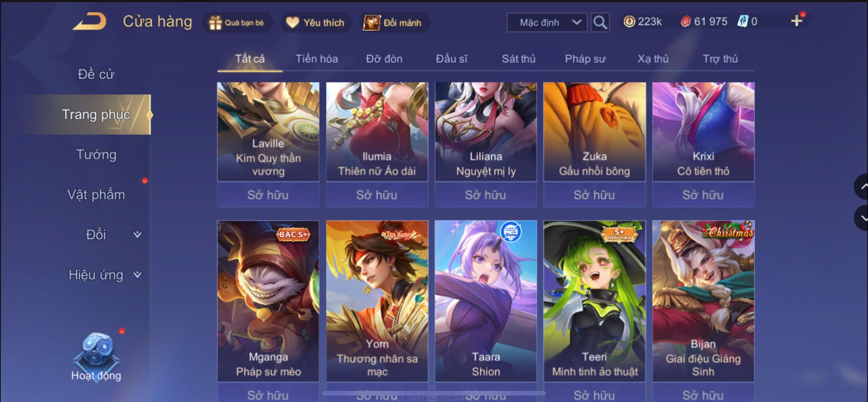Click Sở hữu under Zuka skin
The width and height of the screenshot is (868, 402).
(594, 195)
